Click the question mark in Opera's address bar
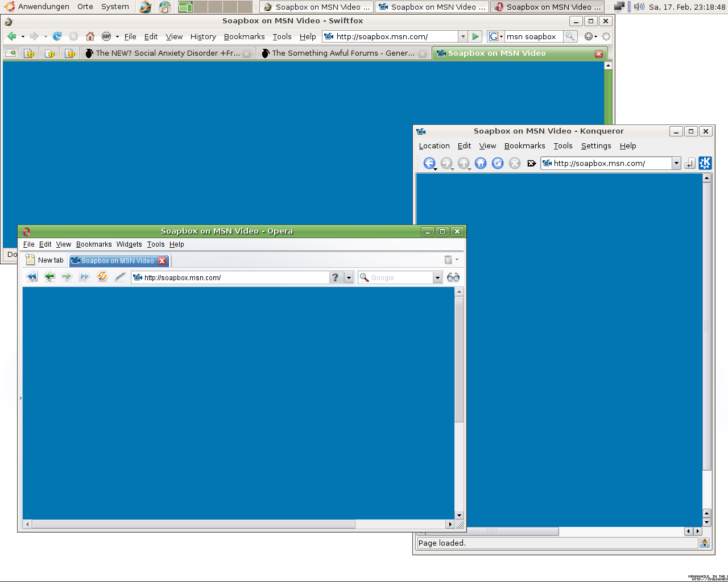 click(x=336, y=277)
